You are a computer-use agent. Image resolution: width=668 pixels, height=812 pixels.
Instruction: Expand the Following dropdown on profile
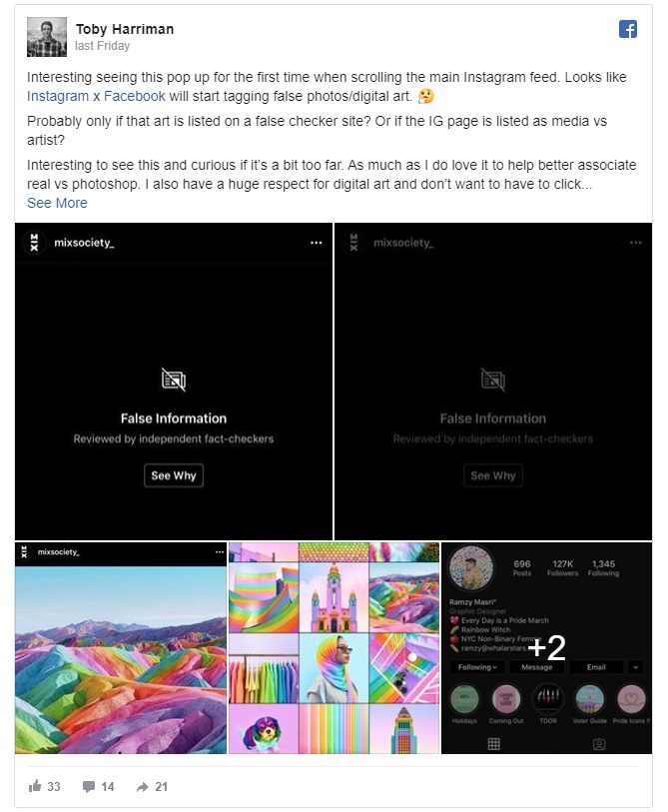[x=477, y=667]
